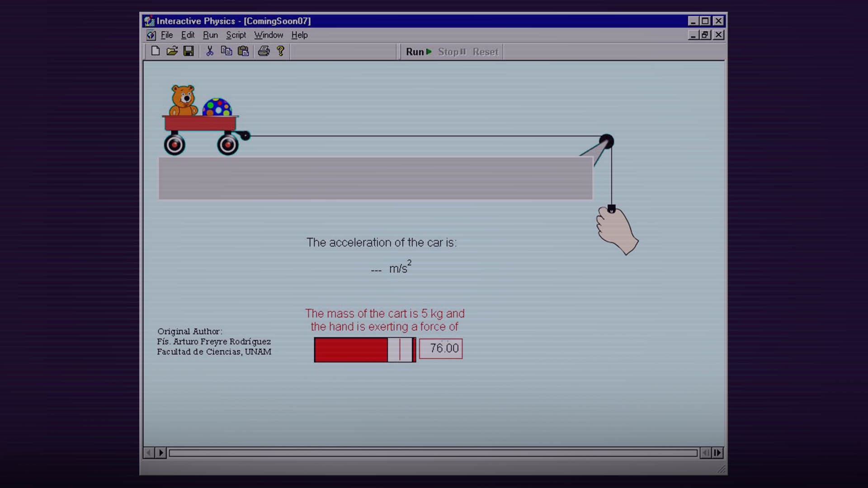Copy selection using the Copy icon
Screen dimensions: 868x488
coord(226,51)
